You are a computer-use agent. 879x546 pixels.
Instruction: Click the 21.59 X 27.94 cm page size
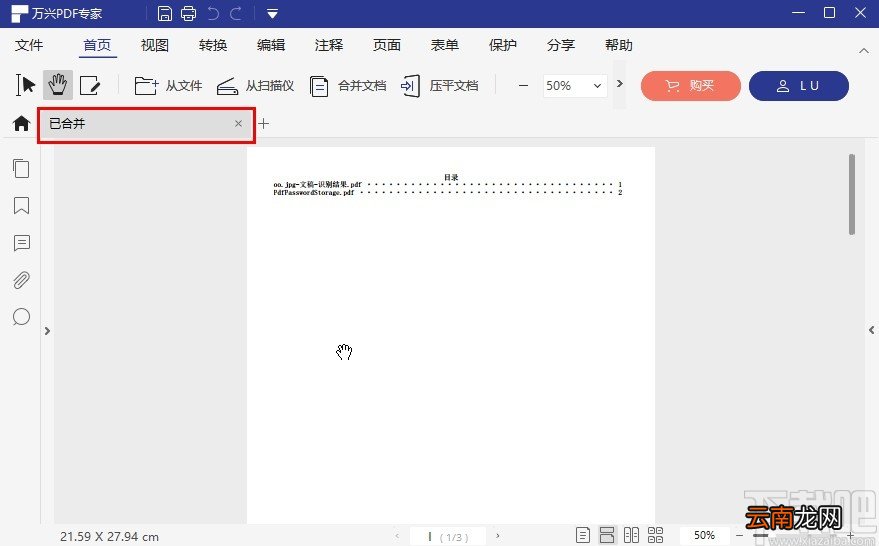(x=109, y=536)
